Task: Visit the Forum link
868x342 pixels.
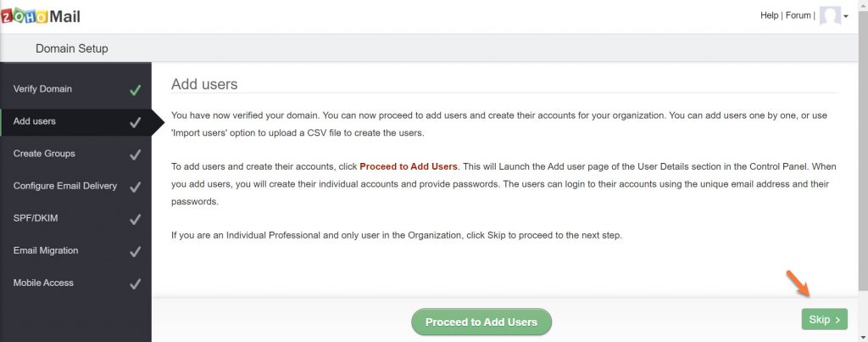Action: (x=798, y=15)
